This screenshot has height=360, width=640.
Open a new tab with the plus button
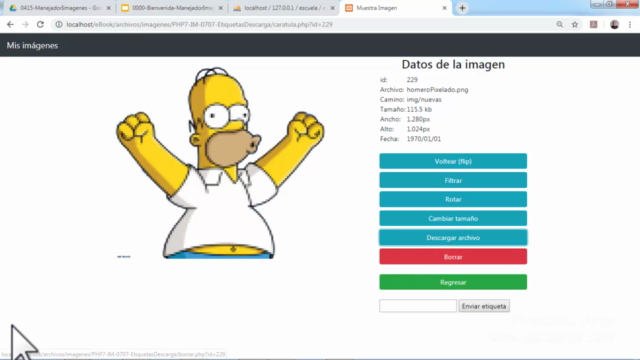point(462,8)
